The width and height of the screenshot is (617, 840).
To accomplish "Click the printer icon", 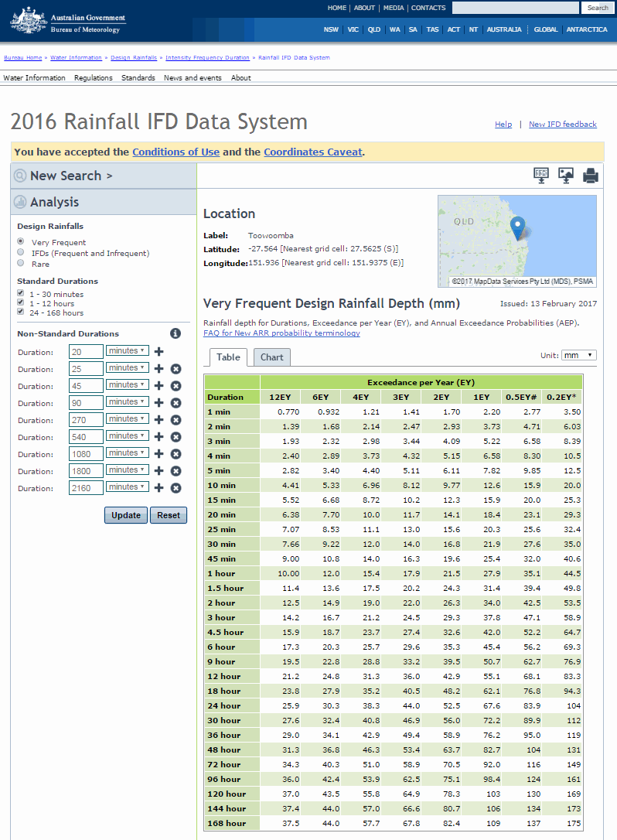I will (x=590, y=175).
